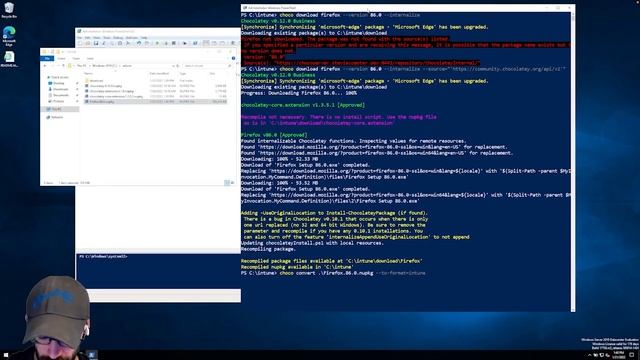The height and width of the screenshot is (360, 640).
Task: Click the Explorer search box
Action: point(207,66)
